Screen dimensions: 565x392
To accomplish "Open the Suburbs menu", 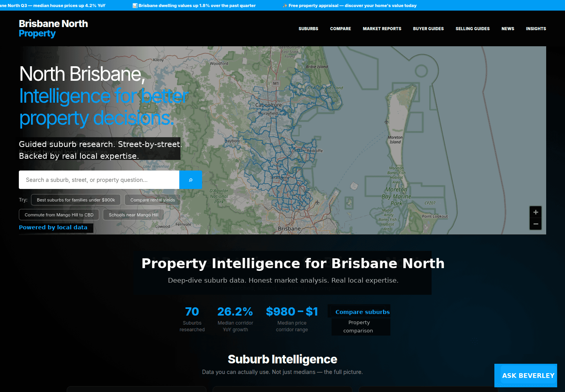I will [x=308, y=29].
